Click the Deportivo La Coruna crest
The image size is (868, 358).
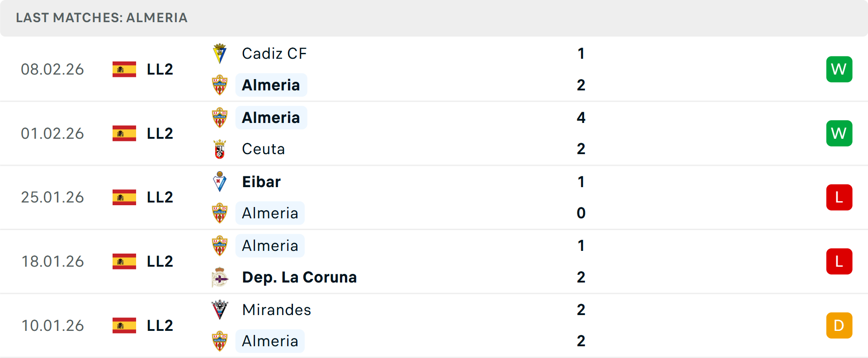220,277
